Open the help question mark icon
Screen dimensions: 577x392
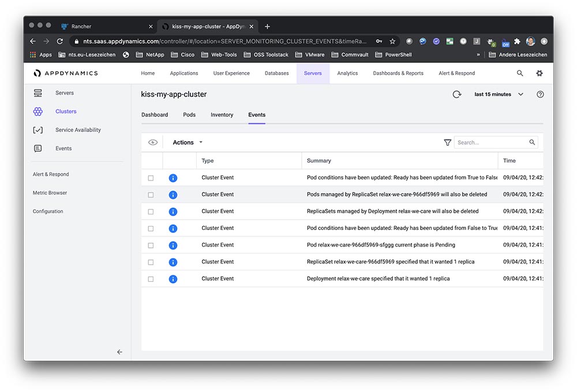(x=540, y=95)
